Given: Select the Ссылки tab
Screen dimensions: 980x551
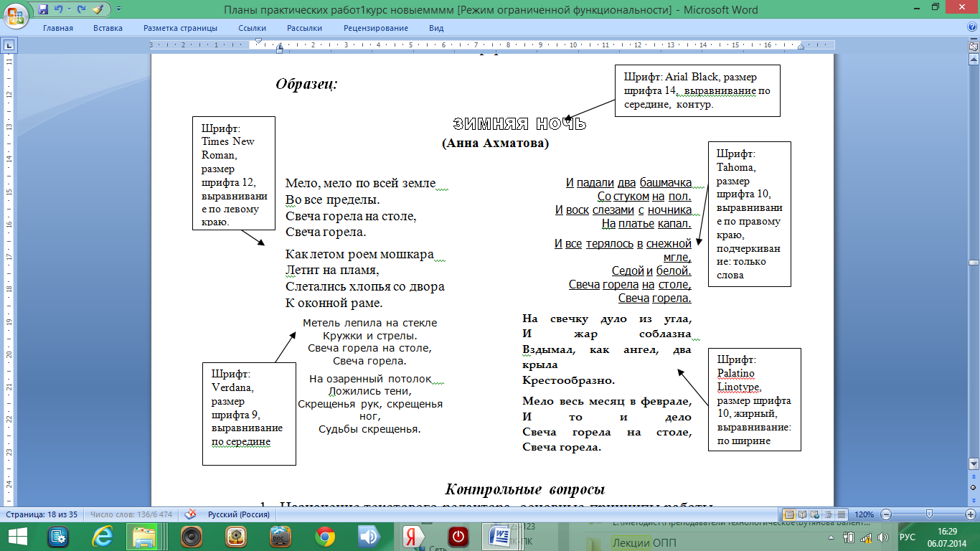Looking at the screenshot, I should tap(253, 28).
